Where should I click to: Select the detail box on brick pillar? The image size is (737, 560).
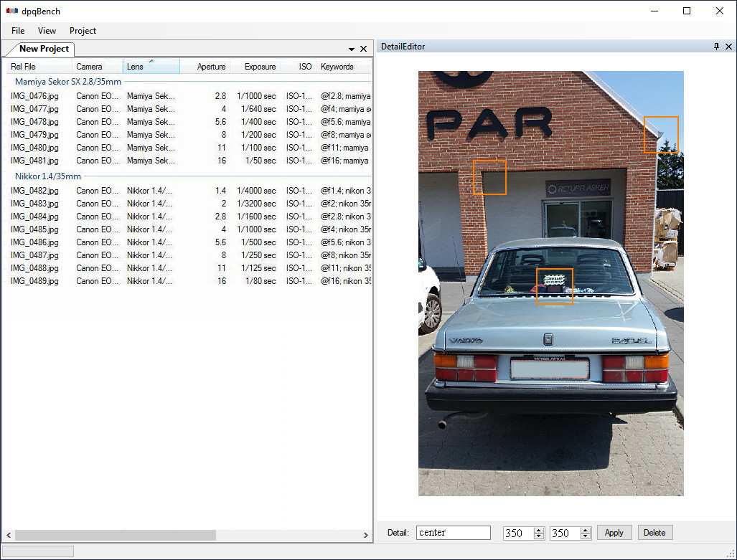pos(489,177)
